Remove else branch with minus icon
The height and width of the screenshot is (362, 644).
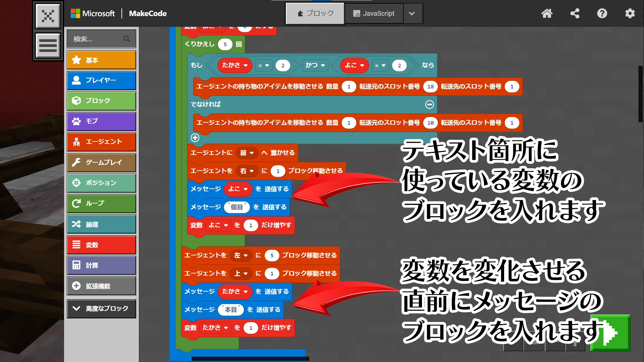(x=429, y=105)
